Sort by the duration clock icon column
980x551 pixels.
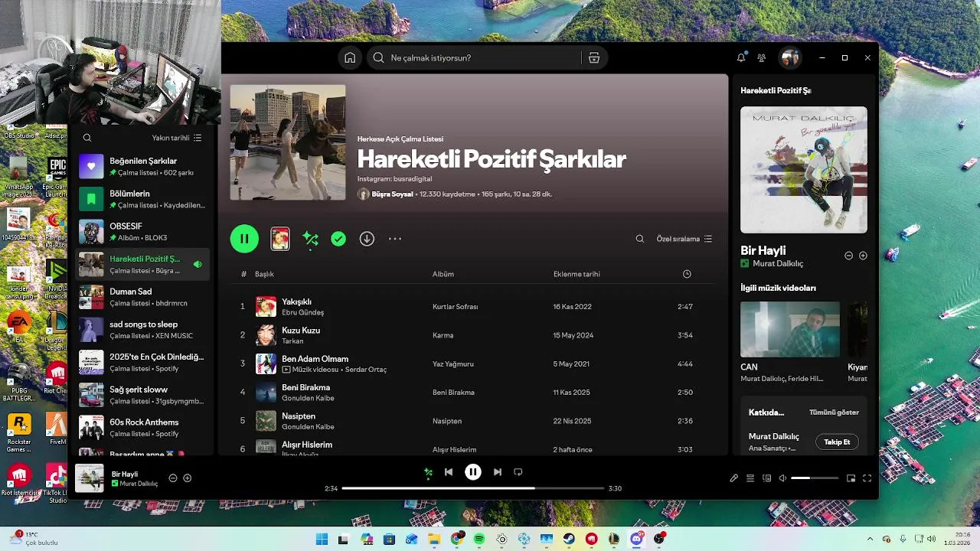687,274
